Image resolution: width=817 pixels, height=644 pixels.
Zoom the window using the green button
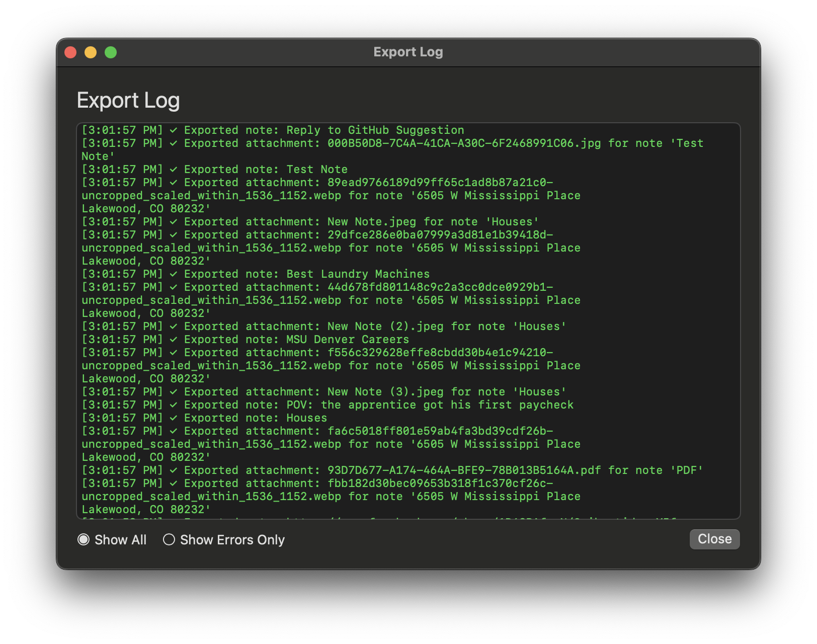[x=111, y=52]
